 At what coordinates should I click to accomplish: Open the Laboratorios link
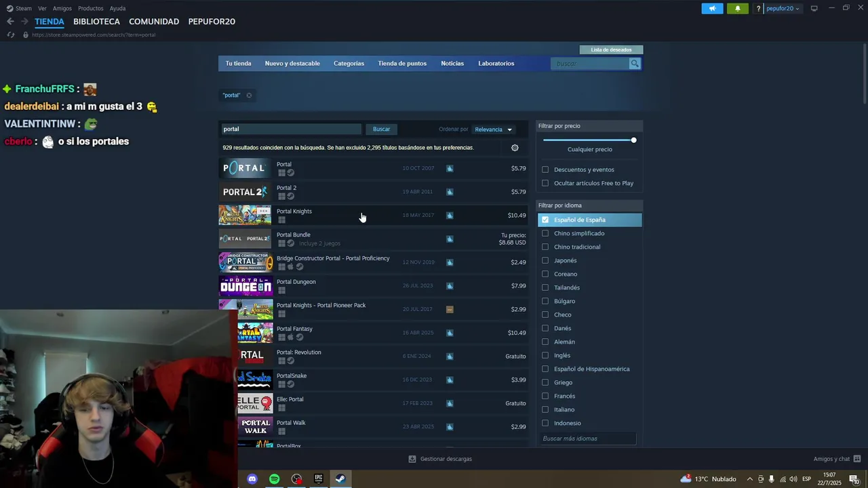[x=496, y=64]
